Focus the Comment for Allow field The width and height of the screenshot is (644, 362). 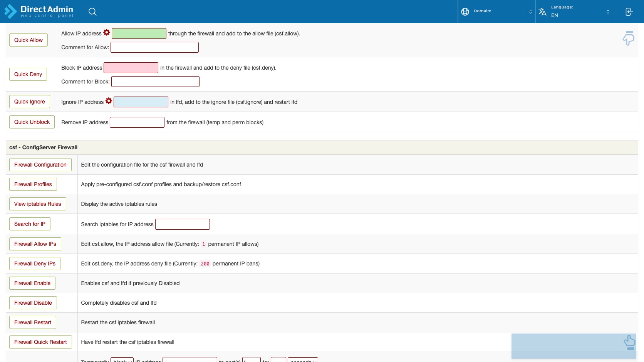pos(154,47)
